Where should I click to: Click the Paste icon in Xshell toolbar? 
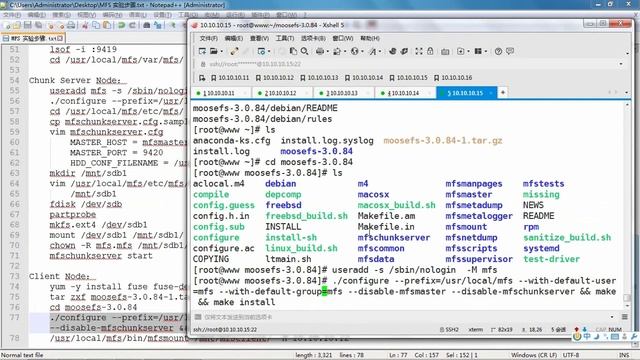(293, 51)
